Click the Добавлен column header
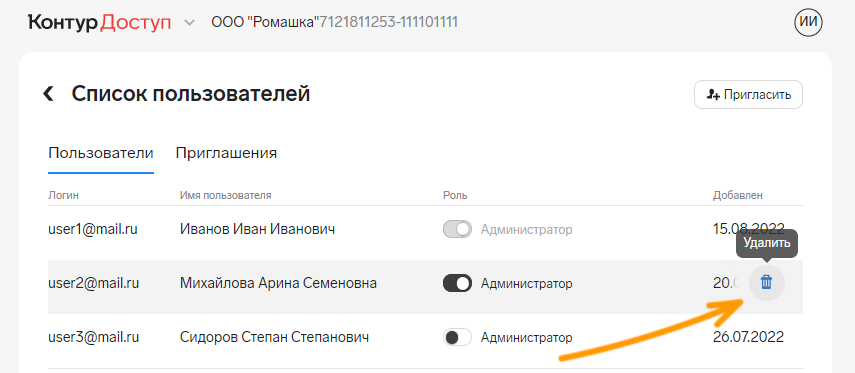This screenshot has width=855, height=373. click(x=738, y=195)
